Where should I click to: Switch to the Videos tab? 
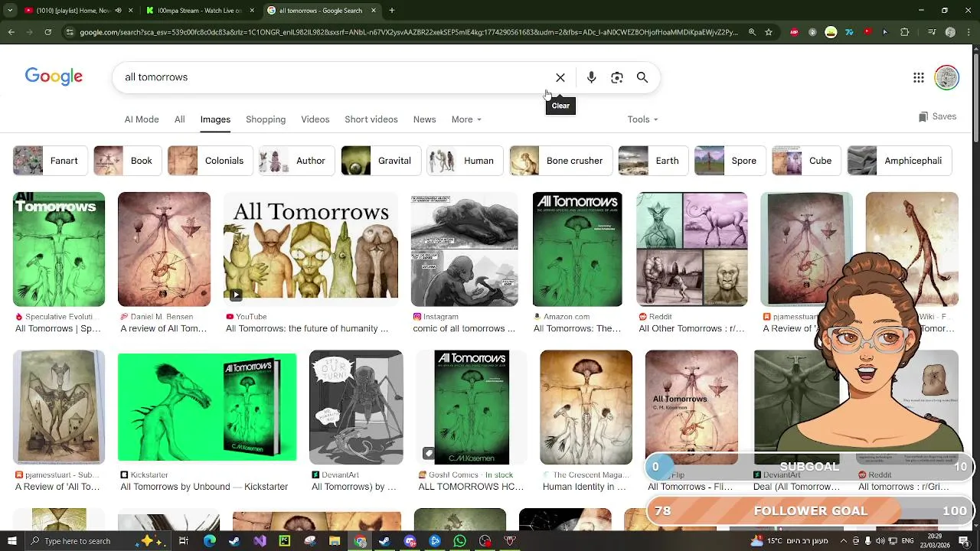click(x=315, y=119)
